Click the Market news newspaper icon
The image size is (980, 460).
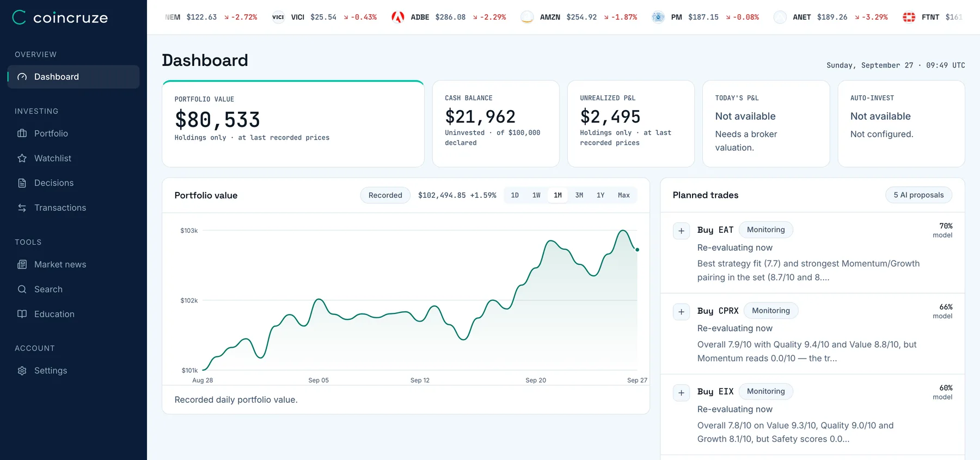pyautogui.click(x=22, y=264)
